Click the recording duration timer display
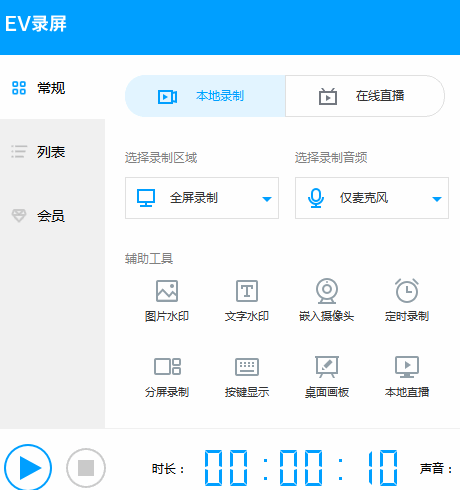The height and width of the screenshot is (490, 460). [x=301, y=467]
